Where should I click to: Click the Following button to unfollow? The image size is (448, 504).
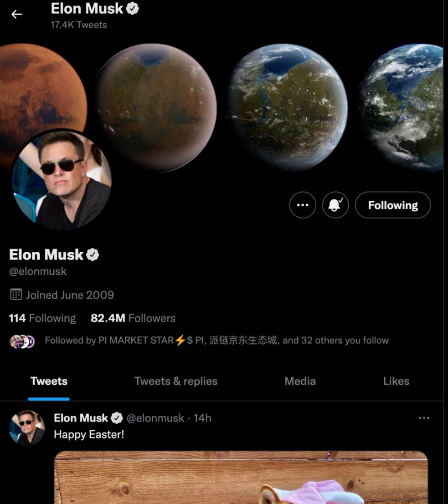393,205
